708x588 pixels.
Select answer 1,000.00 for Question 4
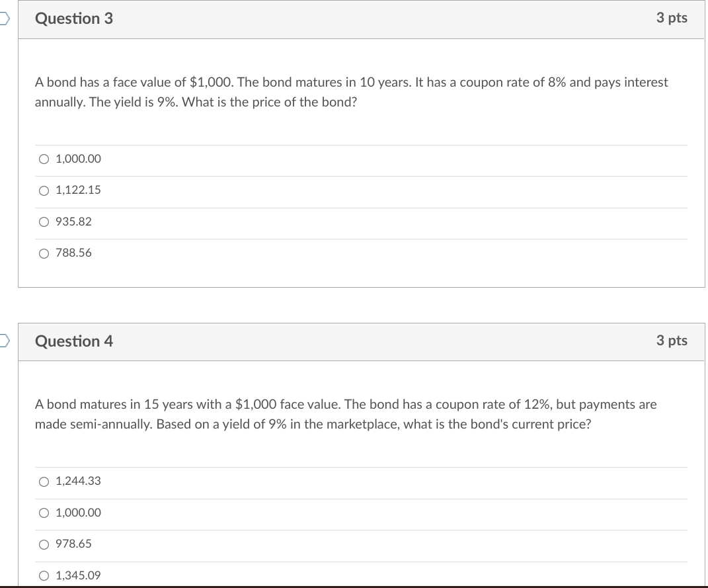click(x=43, y=513)
